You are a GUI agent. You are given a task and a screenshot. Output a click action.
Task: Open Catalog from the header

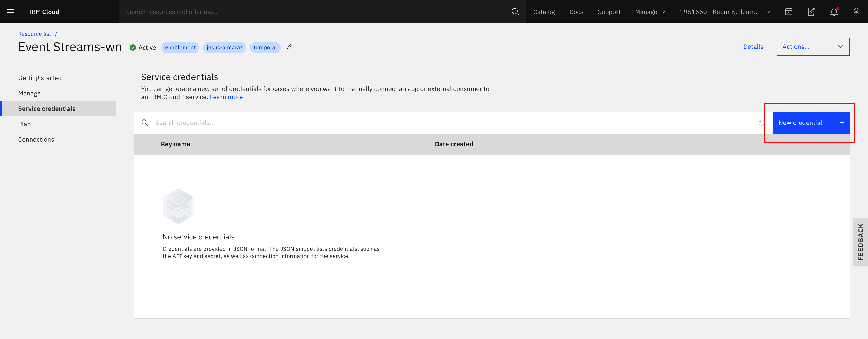pos(544,12)
